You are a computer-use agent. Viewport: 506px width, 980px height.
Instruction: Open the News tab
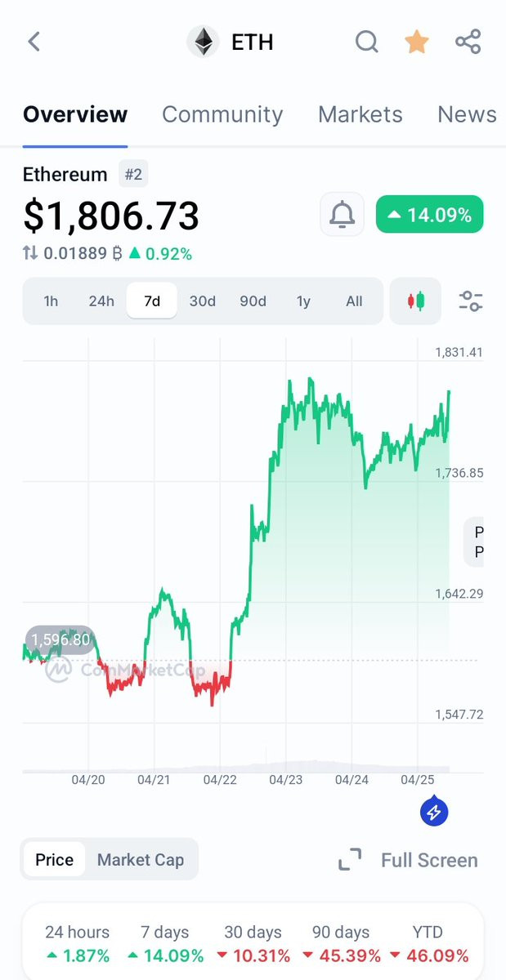[x=467, y=114]
